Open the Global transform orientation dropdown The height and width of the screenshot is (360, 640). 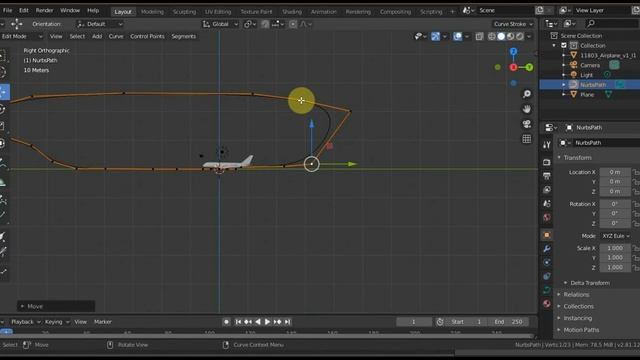(220, 24)
